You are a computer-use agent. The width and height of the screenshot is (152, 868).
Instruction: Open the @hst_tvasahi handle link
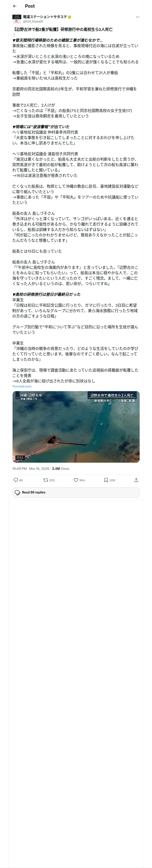tap(33, 21)
